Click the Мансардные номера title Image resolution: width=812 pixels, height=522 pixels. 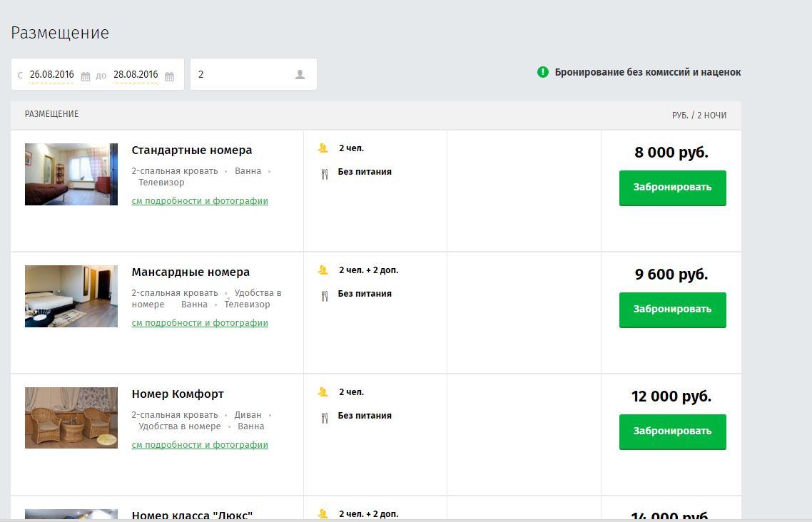(x=191, y=272)
